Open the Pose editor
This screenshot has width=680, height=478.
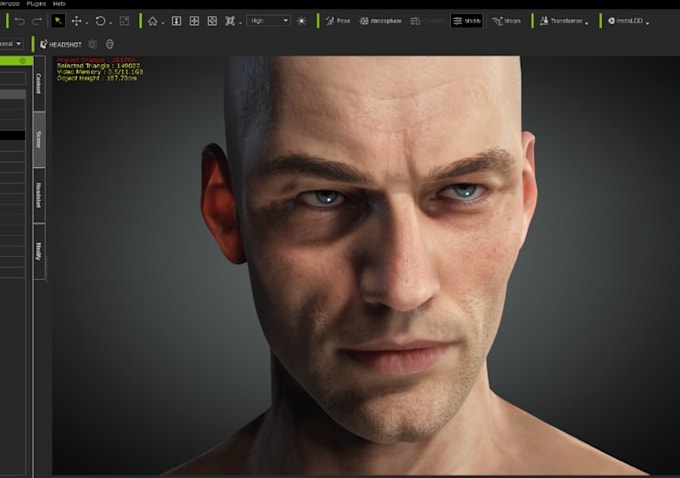point(338,21)
